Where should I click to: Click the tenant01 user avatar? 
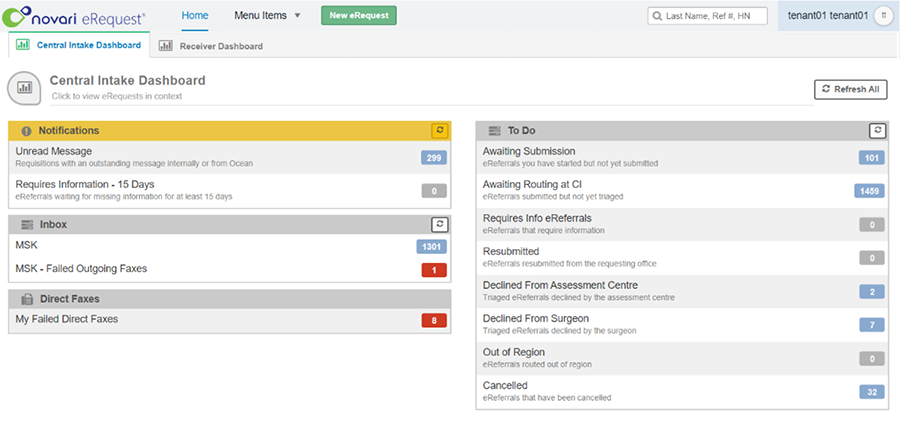(883, 16)
